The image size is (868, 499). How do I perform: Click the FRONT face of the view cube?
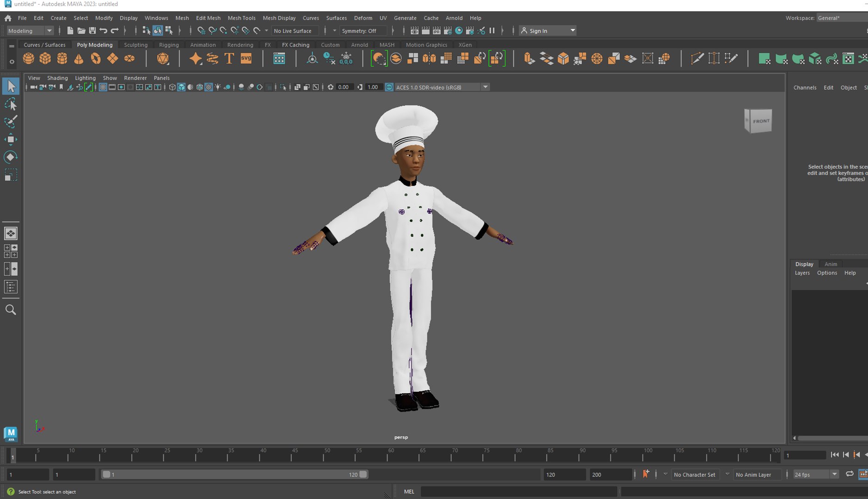point(761,121)
